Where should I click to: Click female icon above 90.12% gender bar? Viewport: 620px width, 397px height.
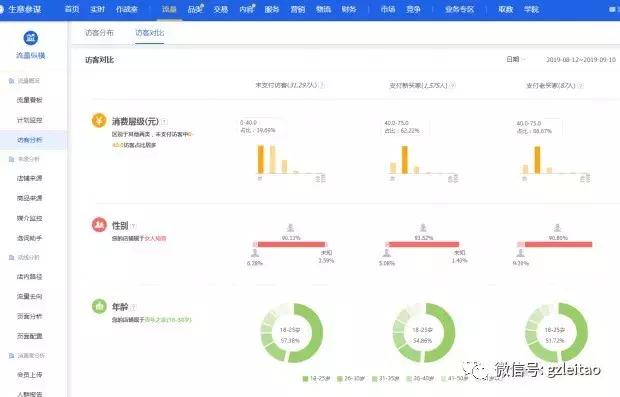coord(291,228)
